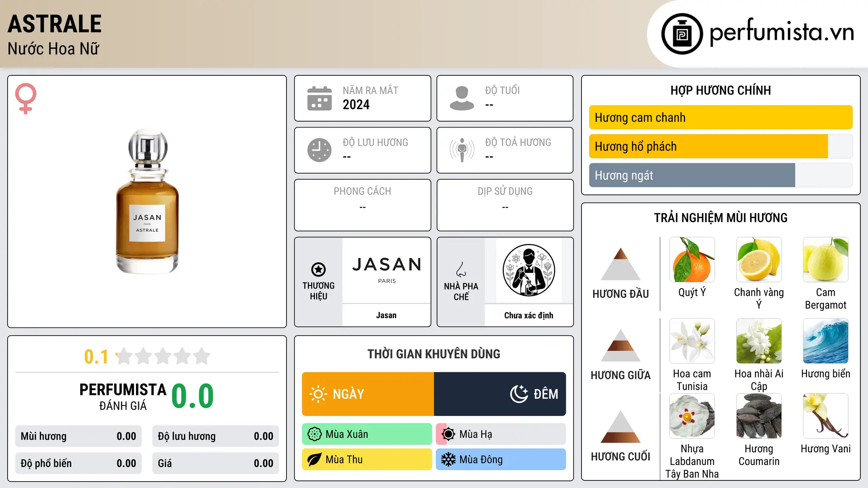This screenshot has width=868, height=488.
Task: Open the Hương Coumarin tonka bean image
Action: [759, 416]
